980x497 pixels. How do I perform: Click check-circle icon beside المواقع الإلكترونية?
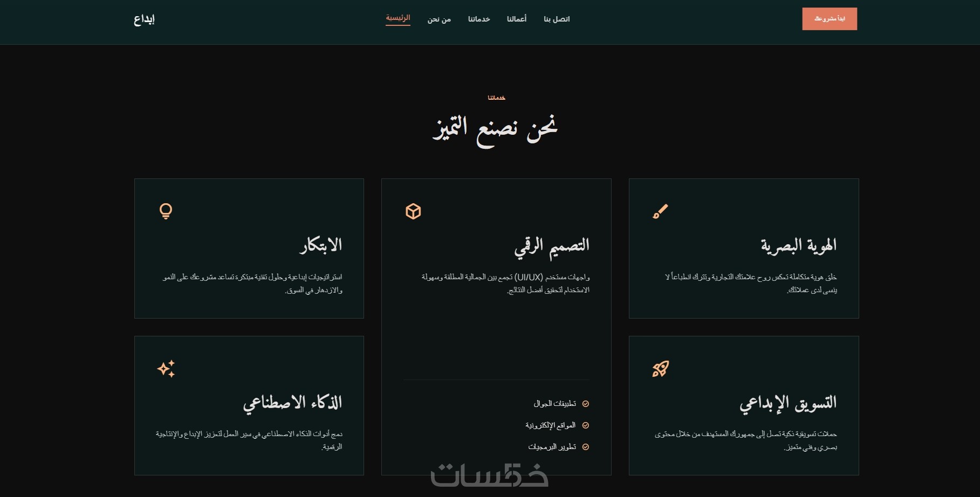(586, 425)
